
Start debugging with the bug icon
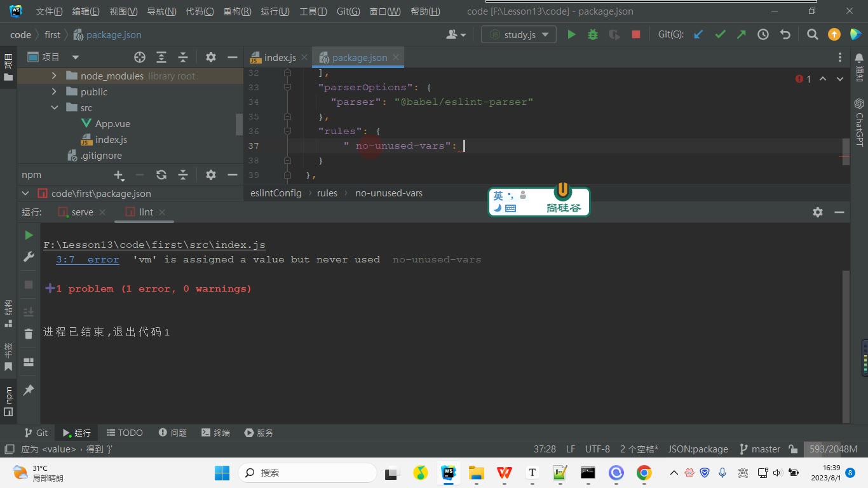click(593, 34)
